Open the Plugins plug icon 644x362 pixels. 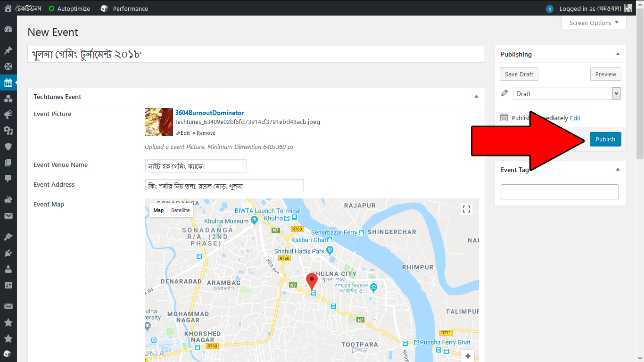click(x=8, y=253)
